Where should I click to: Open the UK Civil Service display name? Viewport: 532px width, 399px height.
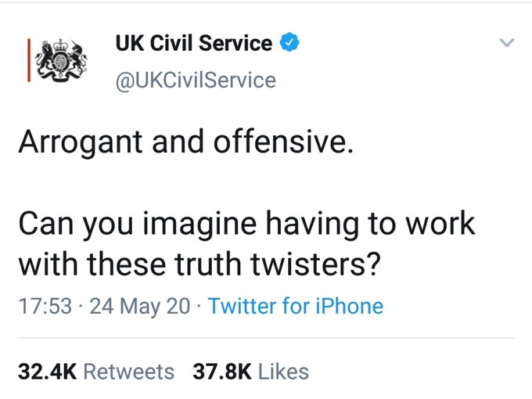[194, 43]
